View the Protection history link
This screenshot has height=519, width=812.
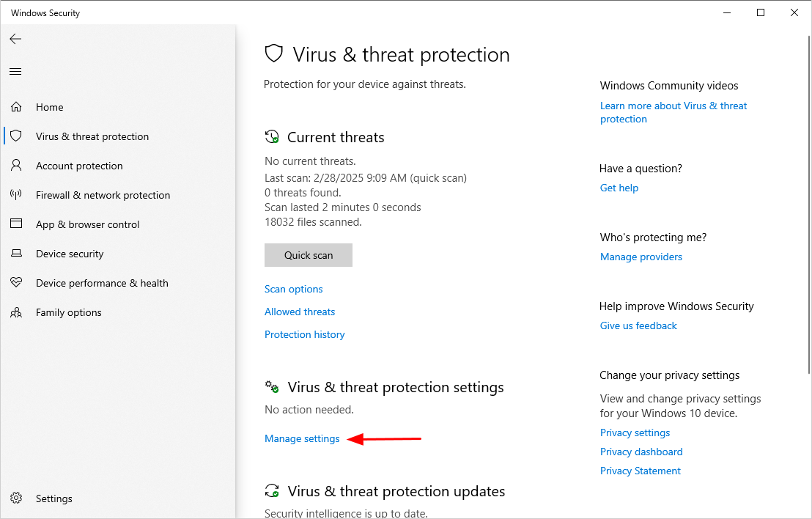(x=304, y=334)
